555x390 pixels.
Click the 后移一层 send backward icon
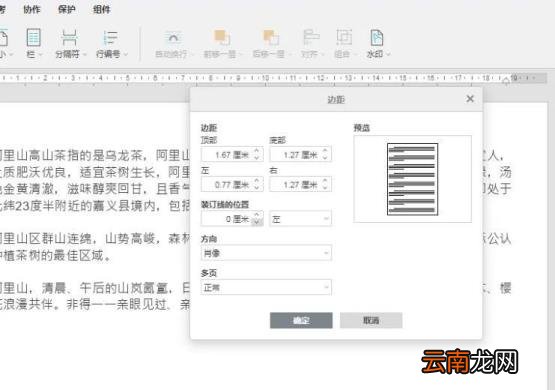click(270, 37)
